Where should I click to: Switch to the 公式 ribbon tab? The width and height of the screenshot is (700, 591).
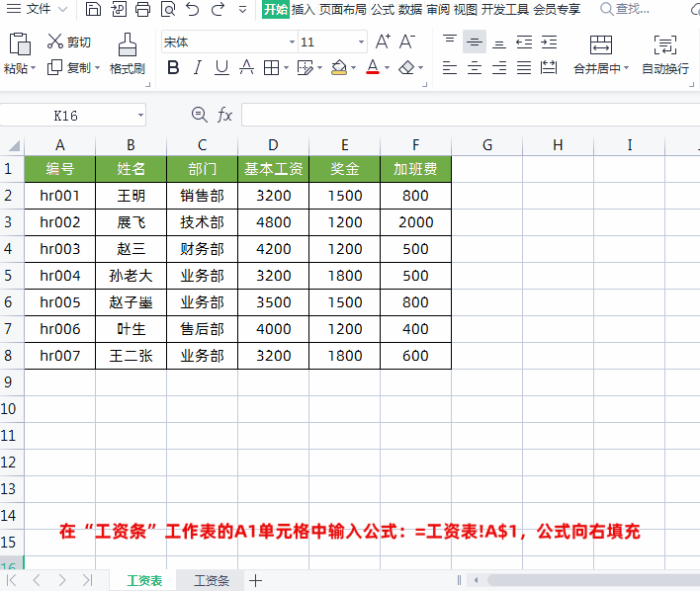[x=383, y=9]
